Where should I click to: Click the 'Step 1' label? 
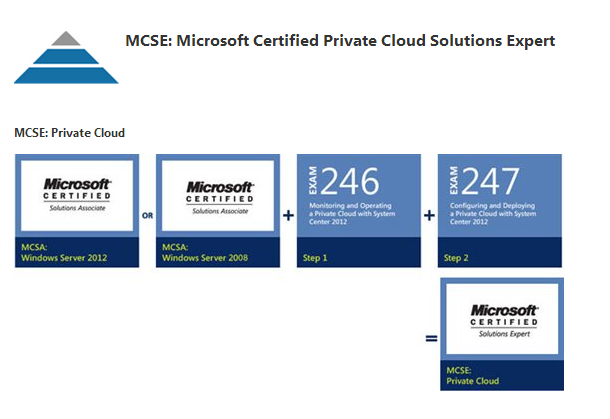coord(315,258)
